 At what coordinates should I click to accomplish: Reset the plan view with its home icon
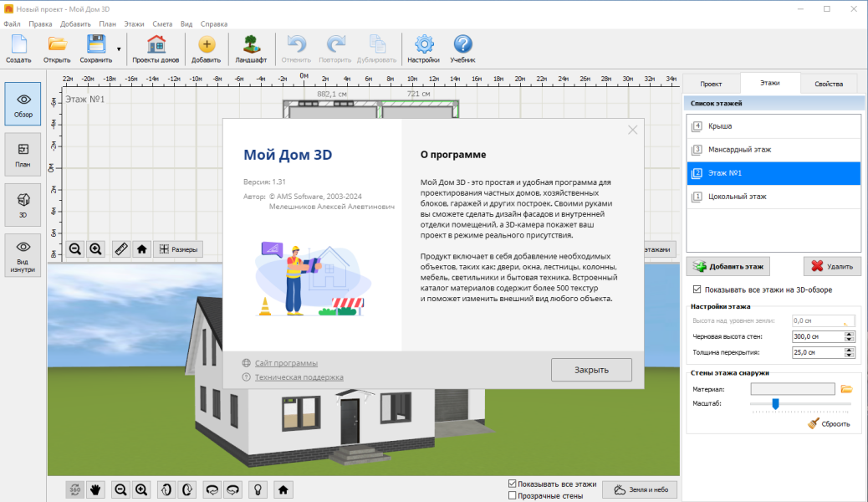click(x=141, y=249)
